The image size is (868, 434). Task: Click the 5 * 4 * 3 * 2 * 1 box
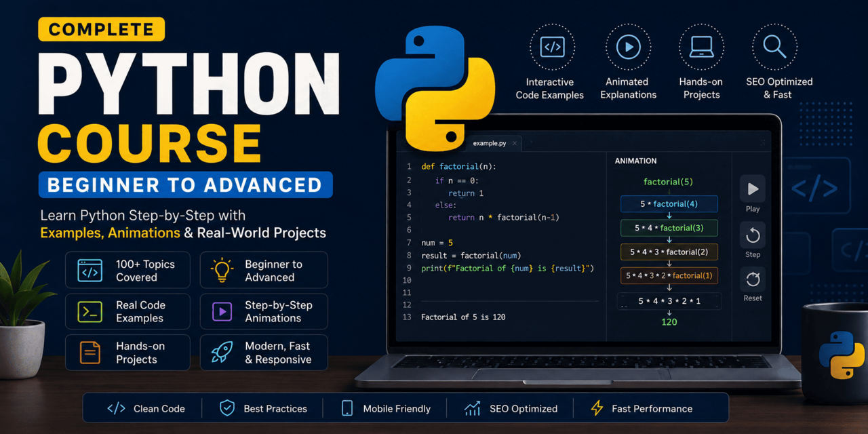click(669, 301)
